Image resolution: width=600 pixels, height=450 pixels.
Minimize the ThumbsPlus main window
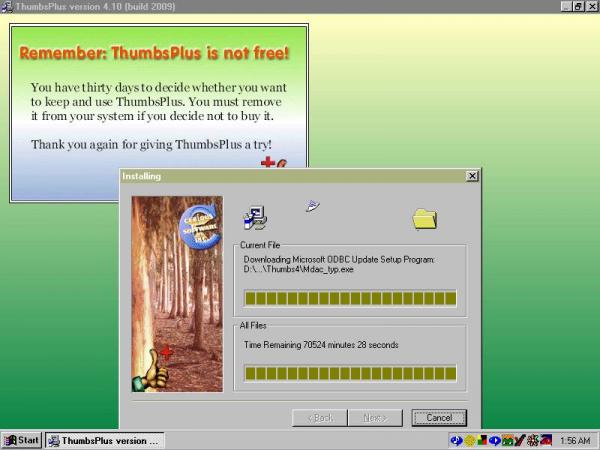tap(567, 7)
